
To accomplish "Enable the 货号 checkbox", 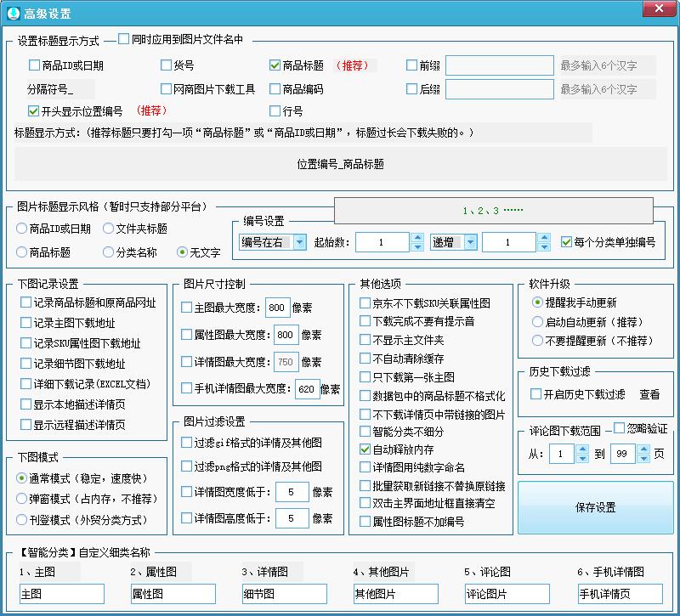I will (165, 65).
